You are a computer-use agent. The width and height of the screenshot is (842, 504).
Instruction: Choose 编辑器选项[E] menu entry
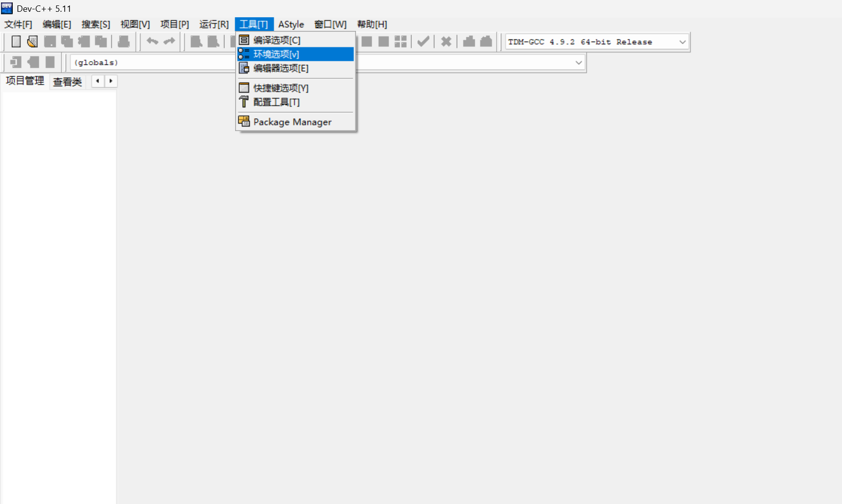tap(296, 68)
